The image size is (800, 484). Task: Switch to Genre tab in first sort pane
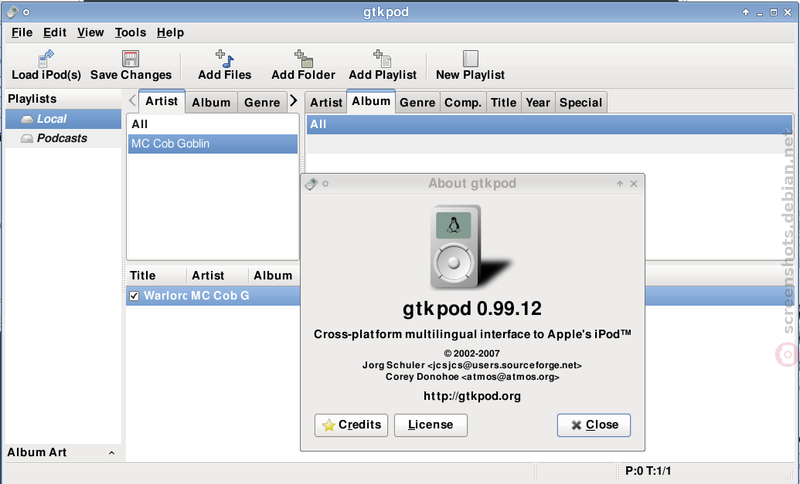pos(262,103)
